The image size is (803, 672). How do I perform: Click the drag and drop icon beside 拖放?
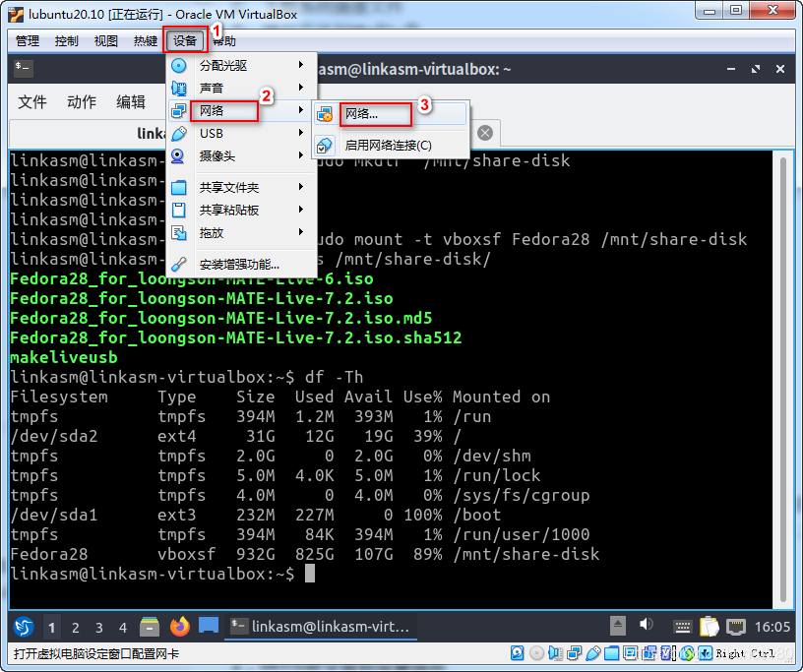pyautogui.click(x=179, y=233)
